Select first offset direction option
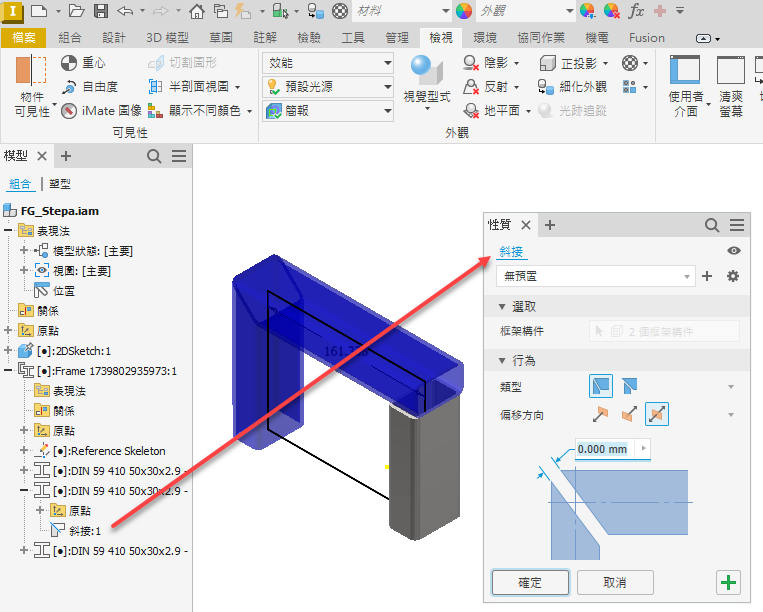 point(600,414)
